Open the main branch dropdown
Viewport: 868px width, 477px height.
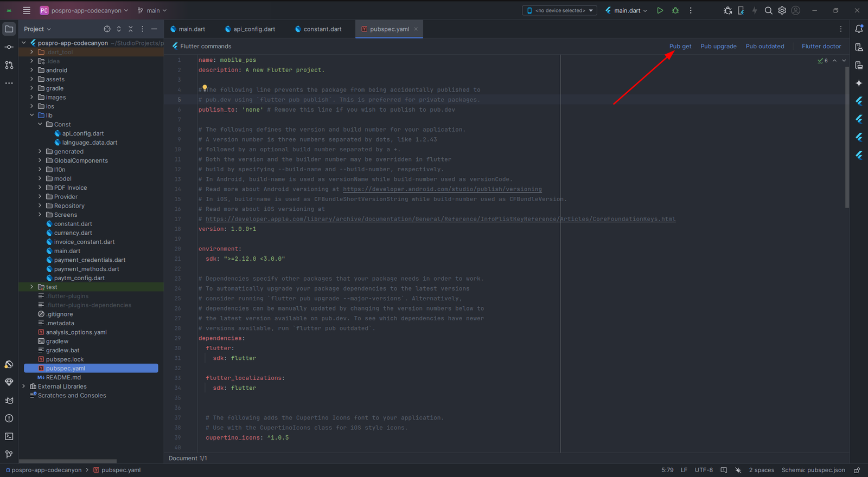[x=152, y=10]
